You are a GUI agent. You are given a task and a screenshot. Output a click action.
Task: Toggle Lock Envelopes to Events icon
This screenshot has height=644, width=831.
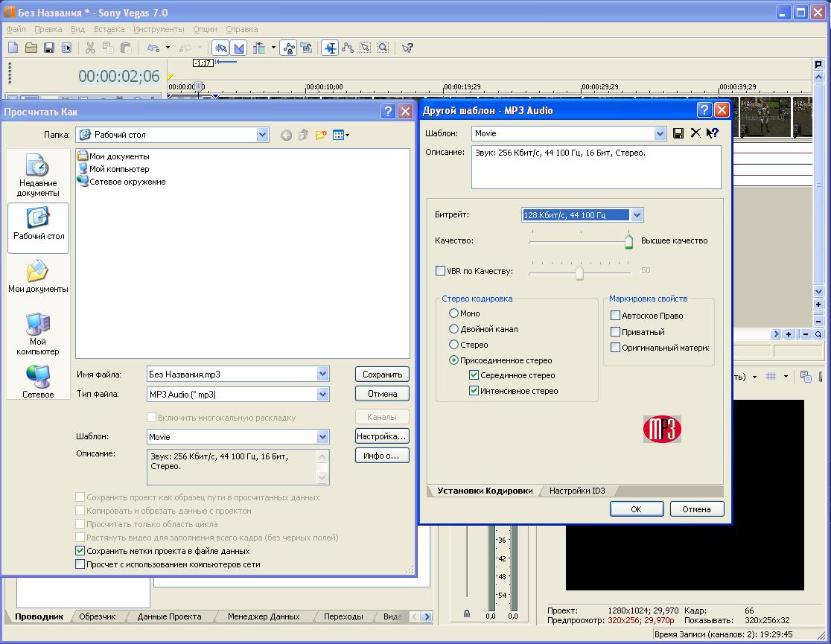289,48
